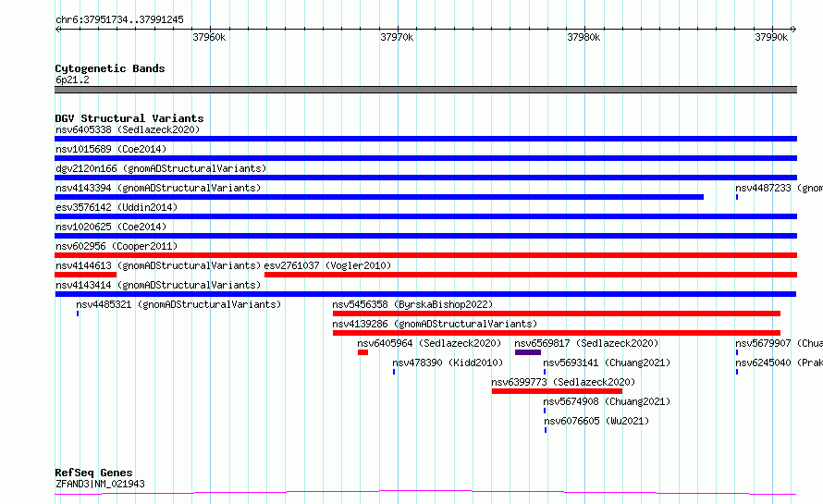Click the ZFAND3|NM_021943 gene label
The width and height of the screenshot is (823, 504).
[x=100, y=484]
